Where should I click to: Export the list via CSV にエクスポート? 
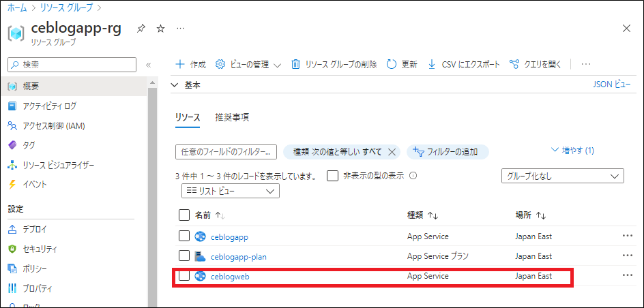click(464, 64)
